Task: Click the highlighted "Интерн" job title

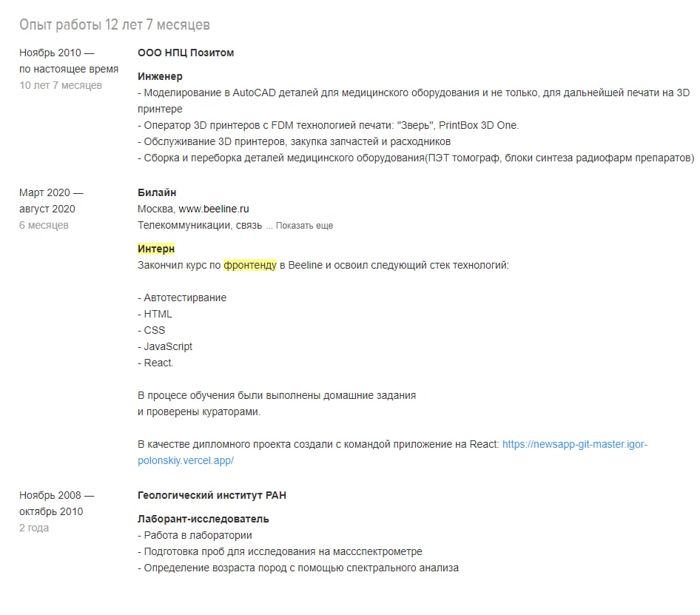Action: pyautogui.click(x=156, y=249)
